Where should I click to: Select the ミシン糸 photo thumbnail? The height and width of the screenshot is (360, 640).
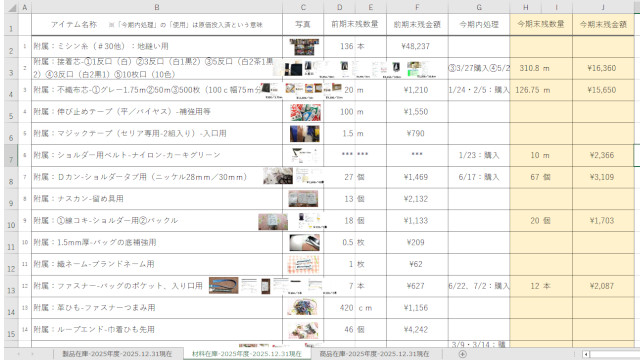coord(304,47)
